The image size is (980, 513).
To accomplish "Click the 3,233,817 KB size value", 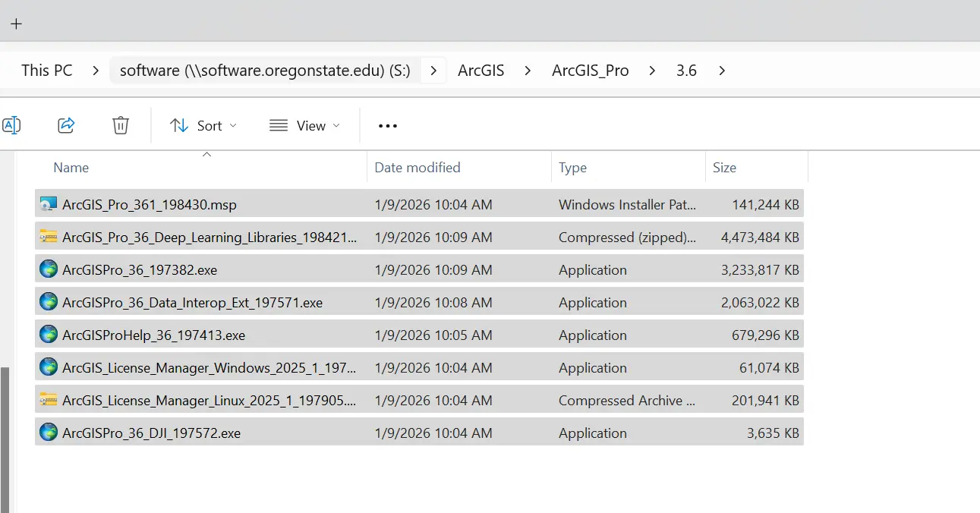I will tap(760, 269).
